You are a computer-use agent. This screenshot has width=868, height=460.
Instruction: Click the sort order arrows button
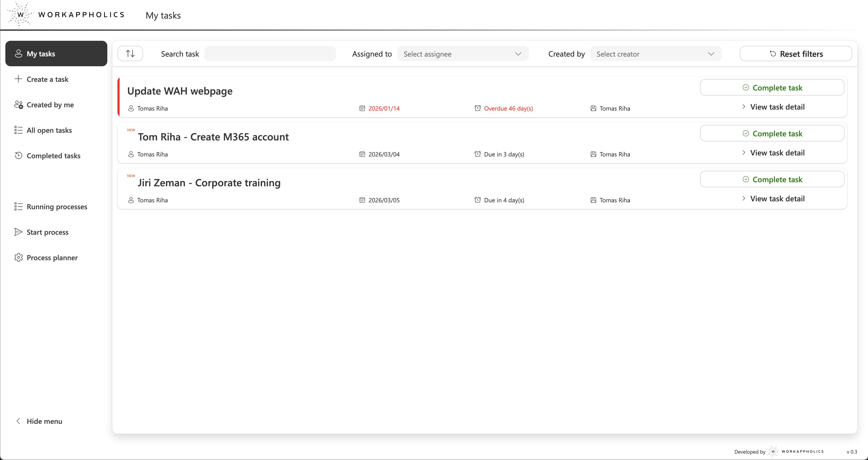tap(130, 54)
